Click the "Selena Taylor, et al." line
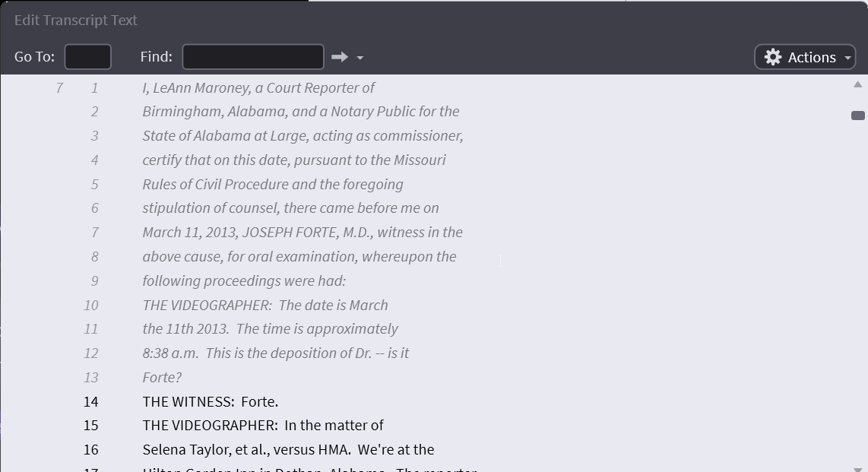Screen dimensions: 868x472 point(288,450)
